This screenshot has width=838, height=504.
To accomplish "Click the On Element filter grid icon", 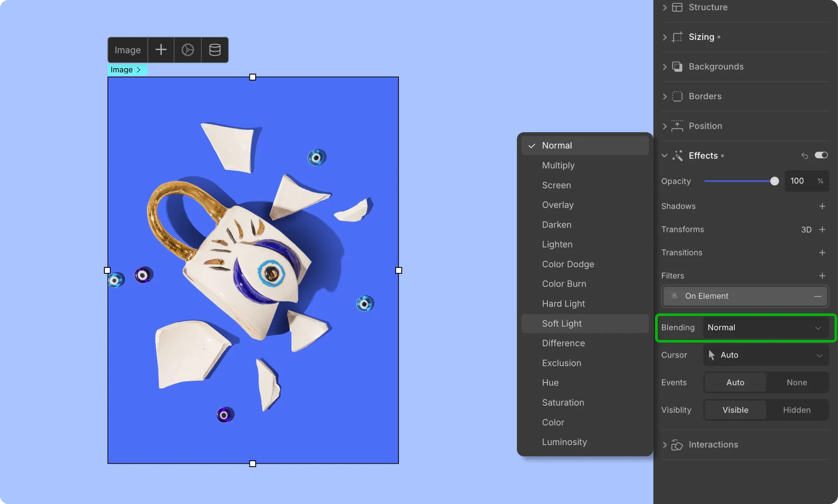I will point(674,296).
